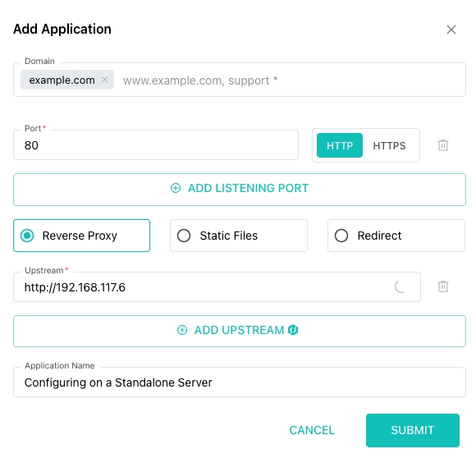Click the plus icon in Add Listening Port
Image resolution: width=476 pixels, height=458 pixels.
tap(176, 188)
